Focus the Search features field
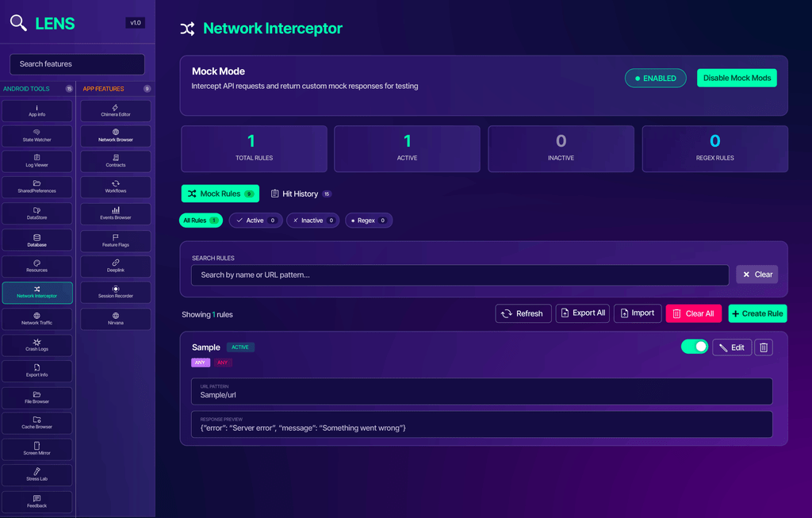This screenshot has height=518, width=812. pyautogui.click(x=77, y=64)
